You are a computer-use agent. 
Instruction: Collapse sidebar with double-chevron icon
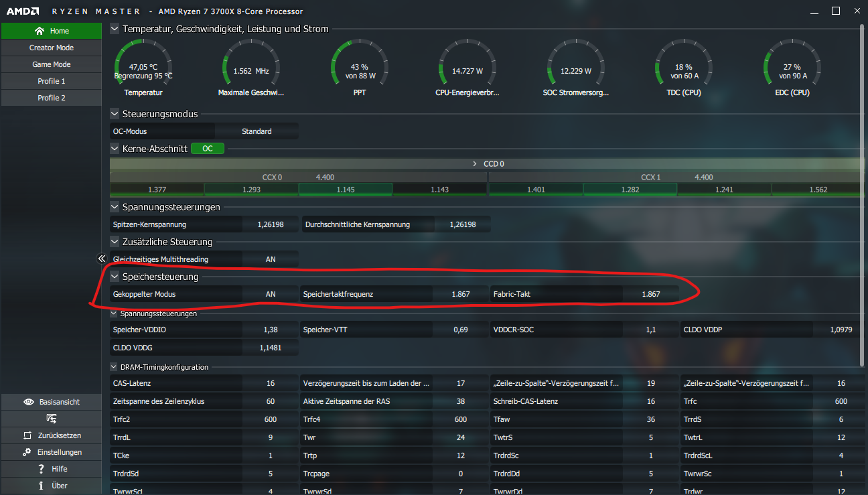[102, 259]
